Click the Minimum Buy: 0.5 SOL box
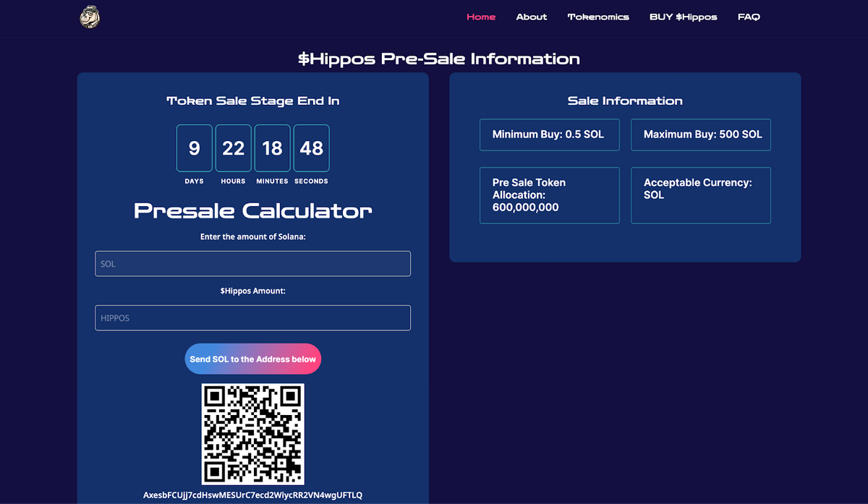868x504 pixels. [550, 134]
